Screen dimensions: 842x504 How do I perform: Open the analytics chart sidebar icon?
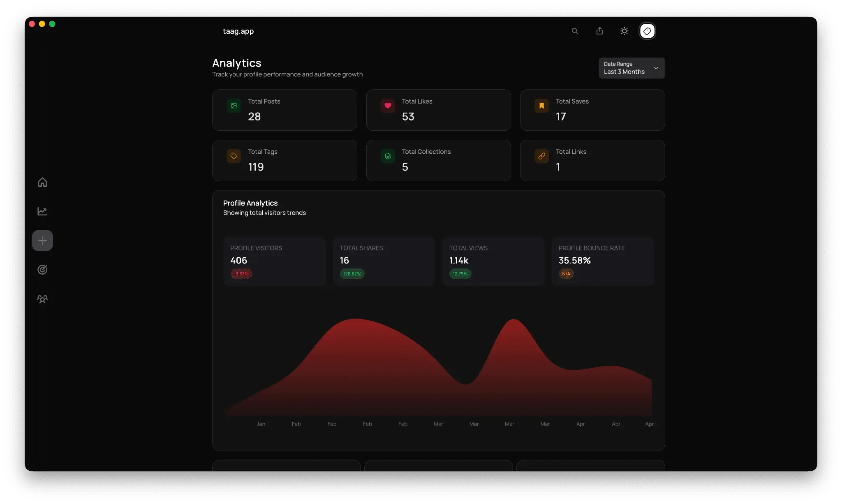pyautogui.click(x=42, y=211)
